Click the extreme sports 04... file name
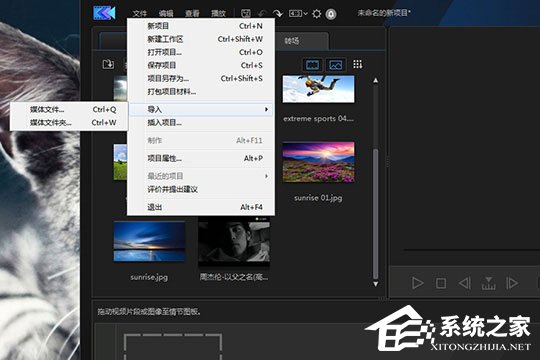540x360 pixels. coord(318,119)
